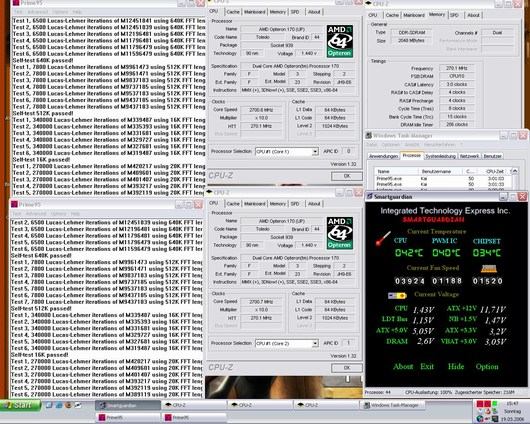This screenshot has width=530, height=424.
Task: Click OK in the CPU-Z Core 1 window
Action: click(347, 176)
